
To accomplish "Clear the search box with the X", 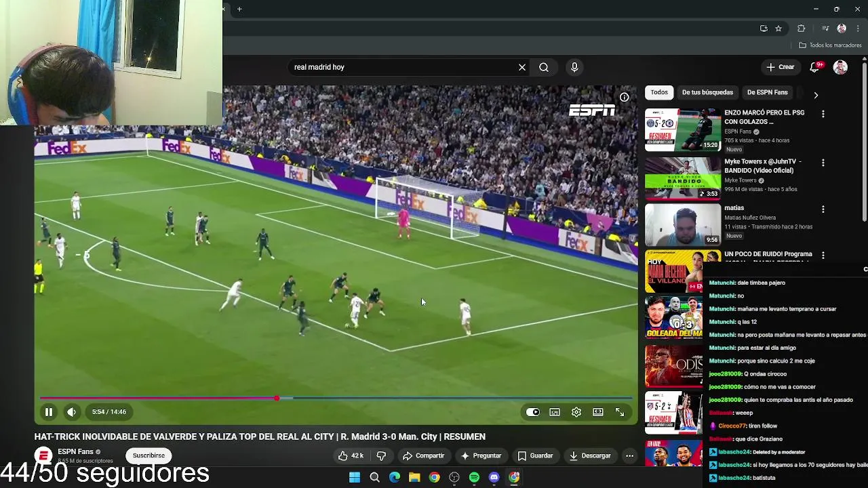I will click(522, 67).
